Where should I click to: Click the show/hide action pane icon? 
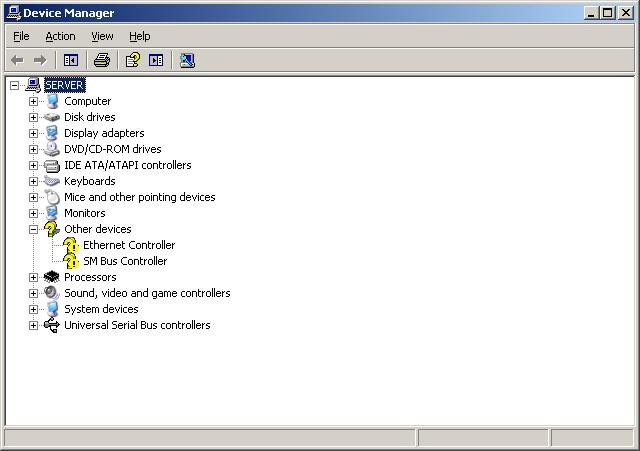coord(156,60)
